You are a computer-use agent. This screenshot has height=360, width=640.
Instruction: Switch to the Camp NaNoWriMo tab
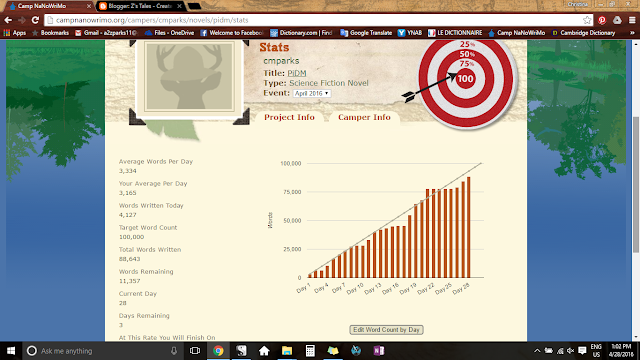point(47,6)
